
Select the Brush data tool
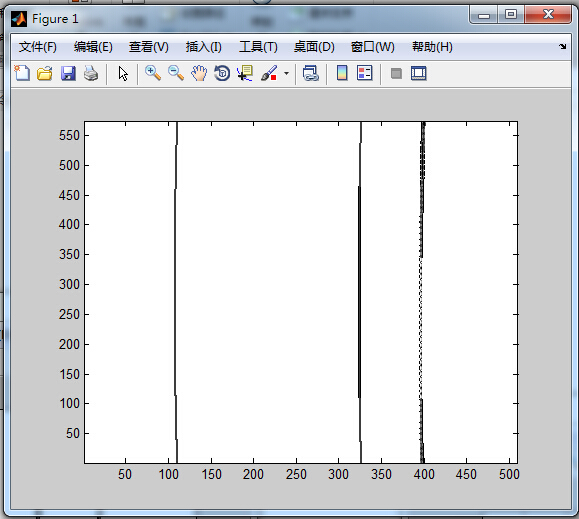coord(269,73)
